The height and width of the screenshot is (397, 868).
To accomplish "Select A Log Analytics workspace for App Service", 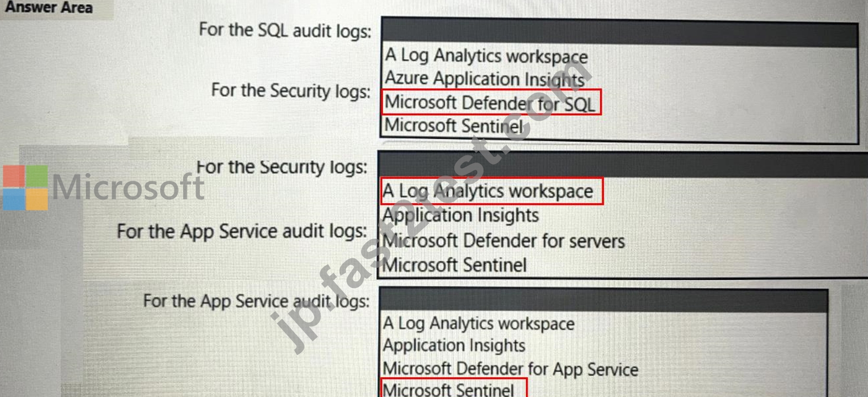I will (x=479, y=324).
